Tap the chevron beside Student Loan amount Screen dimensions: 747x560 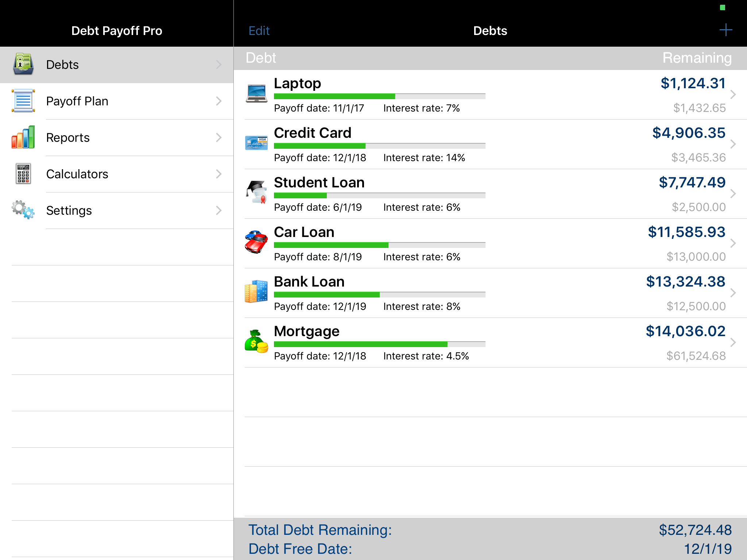[733, 194]
